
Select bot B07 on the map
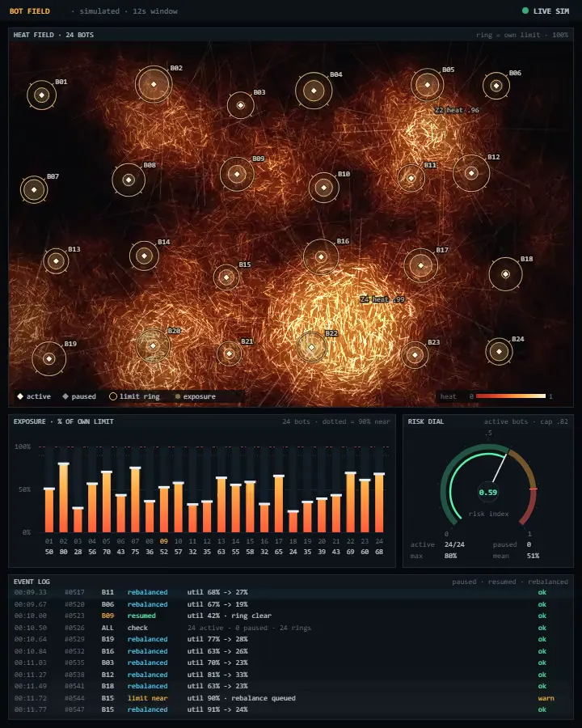(x=34, y=189)
